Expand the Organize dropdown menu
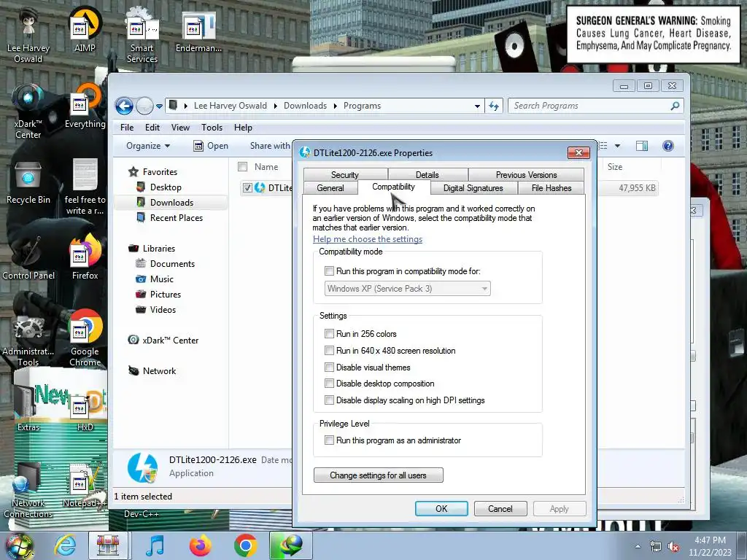Screen dimensions: 747x560 [x=148, y=146]
